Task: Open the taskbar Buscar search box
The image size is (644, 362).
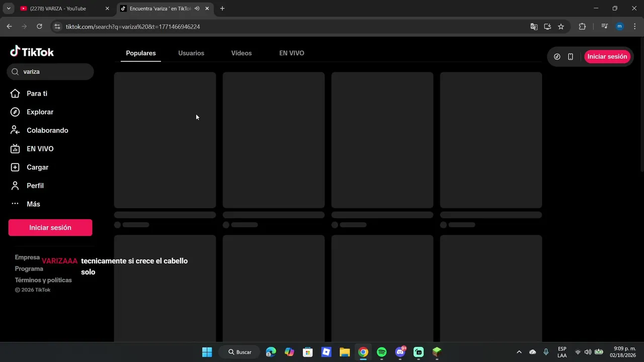Action: (x=239, y=352)
